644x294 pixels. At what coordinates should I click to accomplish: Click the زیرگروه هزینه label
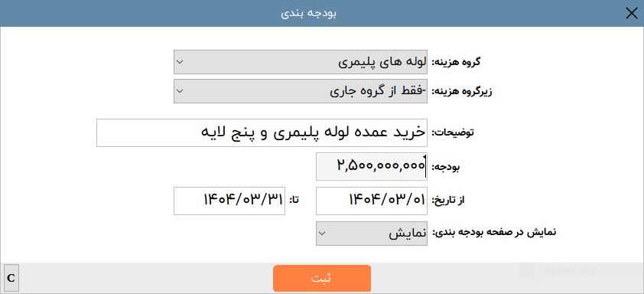point(461,91)
